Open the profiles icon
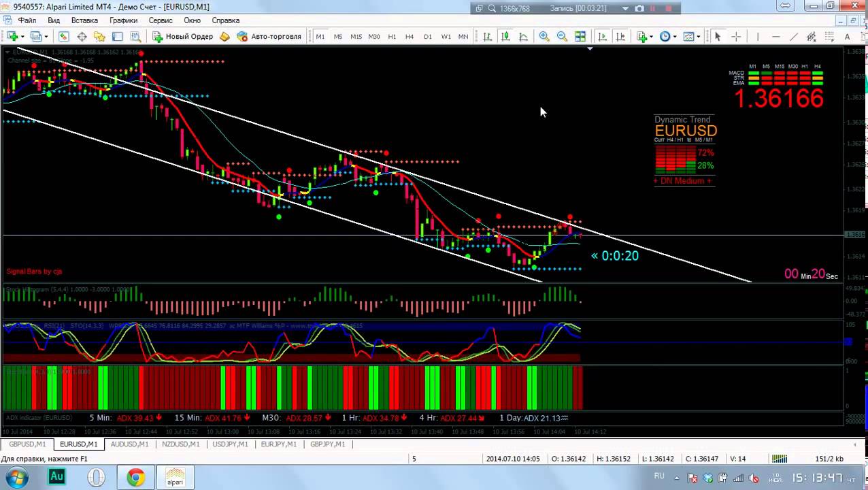The image size is (868, 490). (x=35, y=36)
